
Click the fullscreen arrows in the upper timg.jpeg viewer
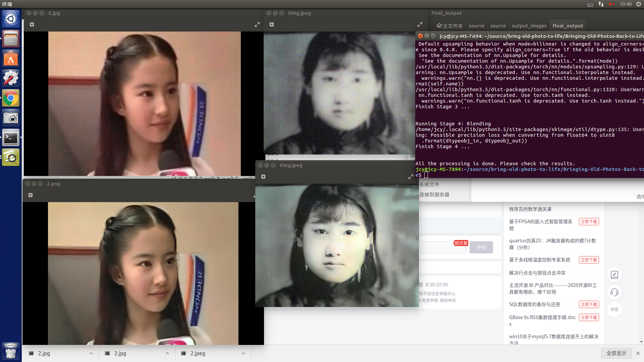[x=420, y=24]
